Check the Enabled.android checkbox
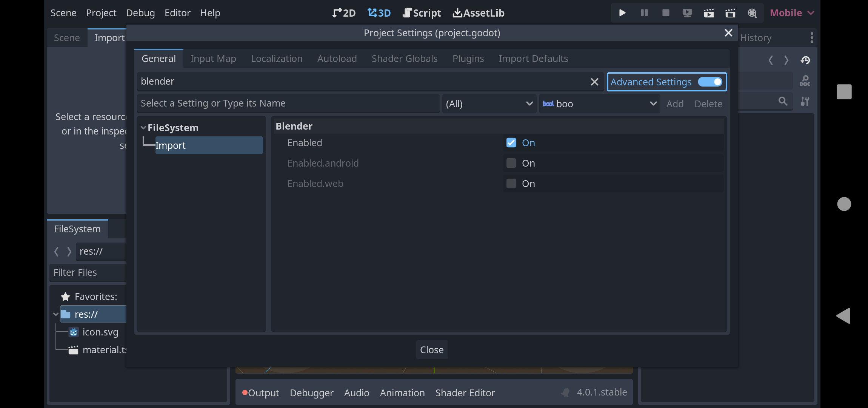 511,163
